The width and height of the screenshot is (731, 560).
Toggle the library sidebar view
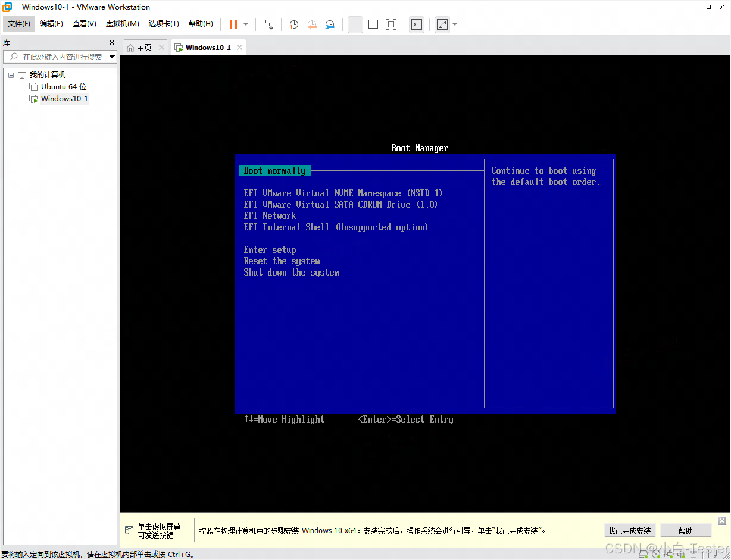[355, 24]
